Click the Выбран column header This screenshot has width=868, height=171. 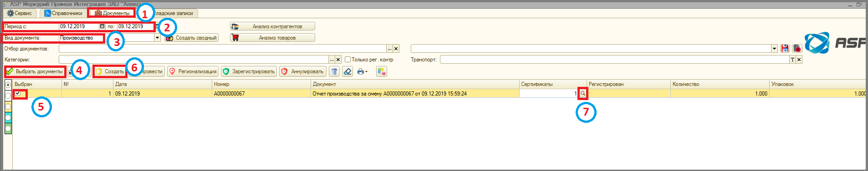click(x=37, y=84)
